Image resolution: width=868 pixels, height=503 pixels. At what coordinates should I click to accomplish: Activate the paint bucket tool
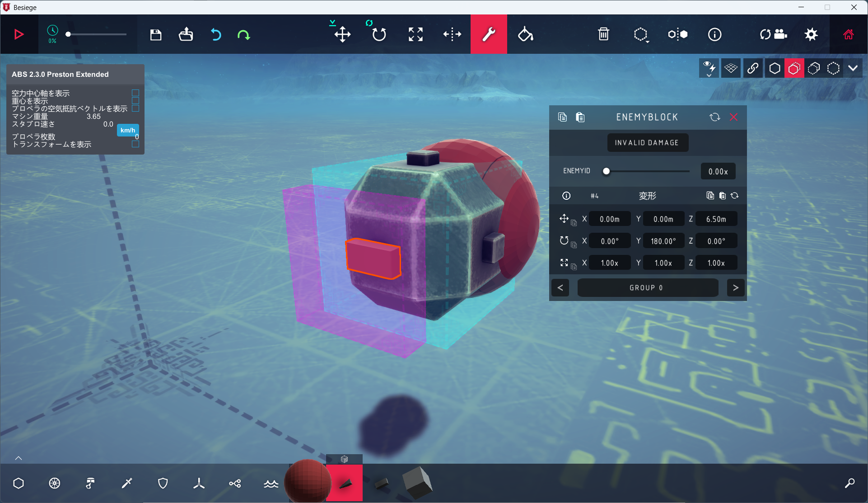coord(525,34)
